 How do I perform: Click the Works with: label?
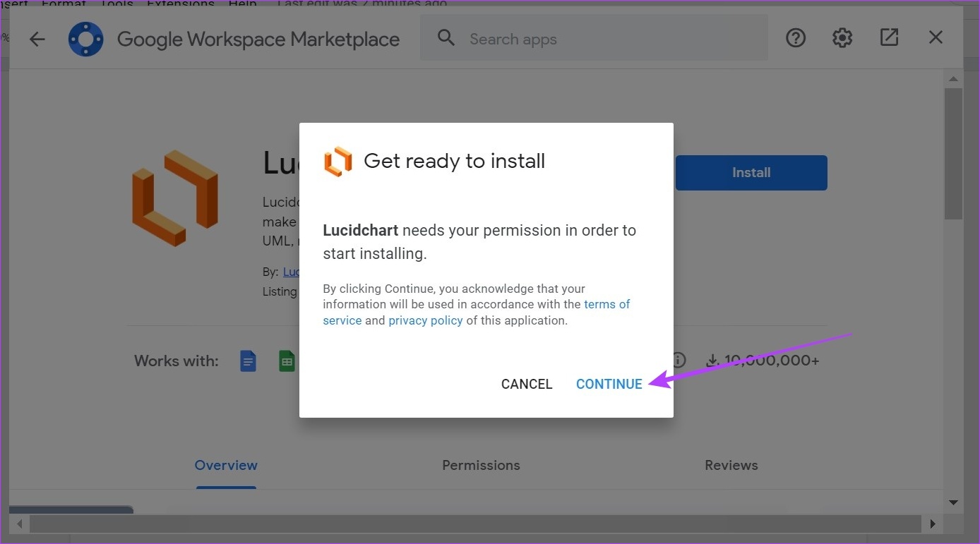177,361
